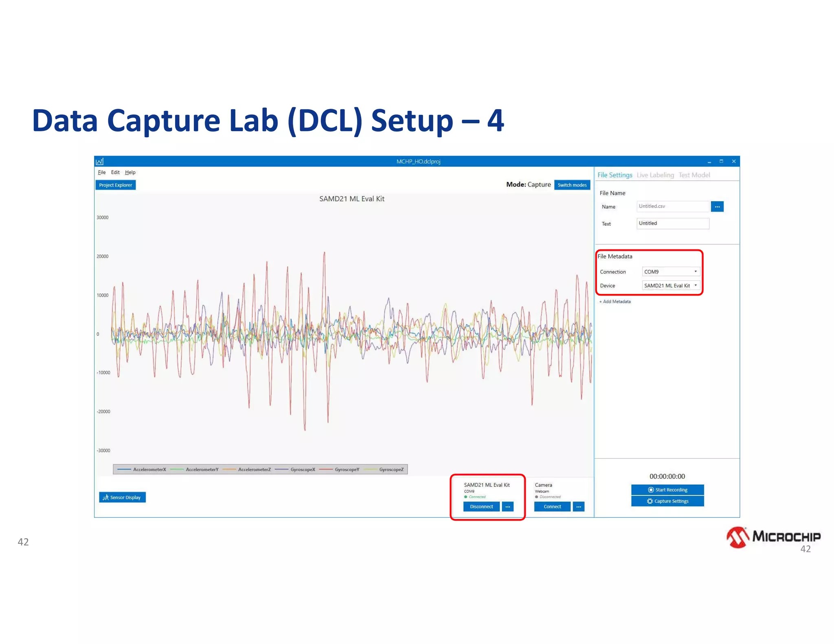
Task: Connect the Camera webcam
Action: pos(552,507)
